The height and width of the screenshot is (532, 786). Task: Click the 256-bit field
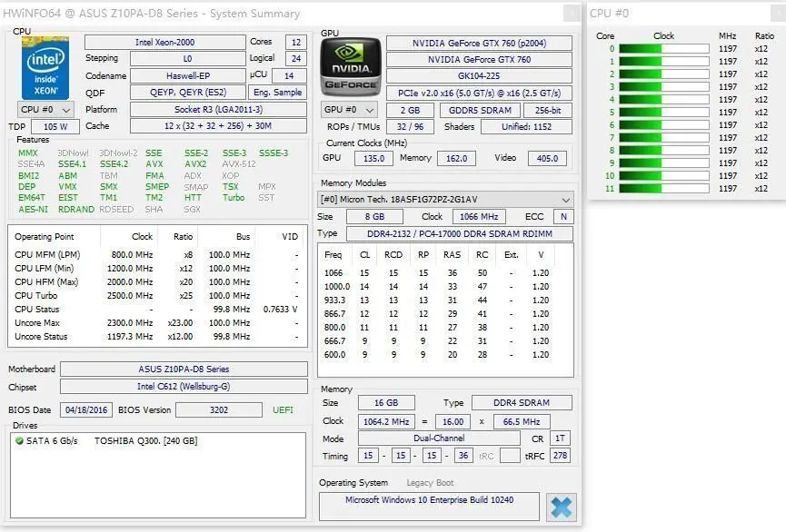click(548, 110)
